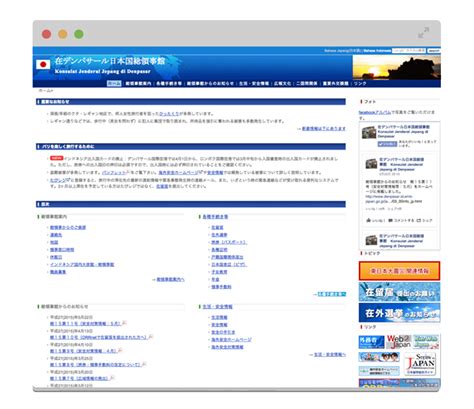Image resolution: width=474 pixels, height=409 pixels.
Task: Click the 在デンパサール日本国総領事館 header title
Action: coord(110,61)
